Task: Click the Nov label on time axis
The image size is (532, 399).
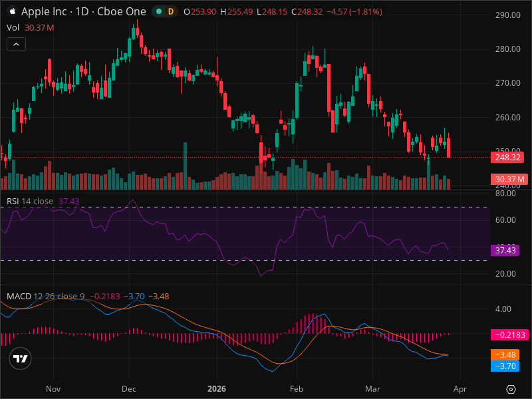Action: tap(53, 389)
